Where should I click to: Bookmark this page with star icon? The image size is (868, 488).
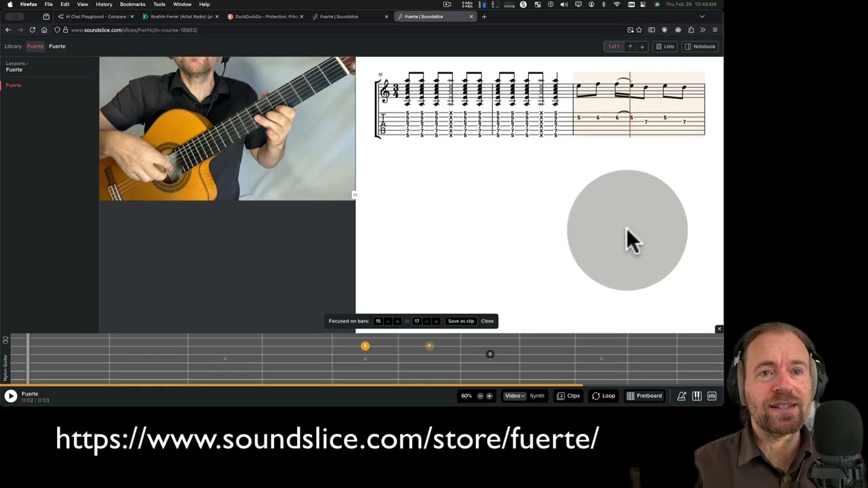point(639,30)
